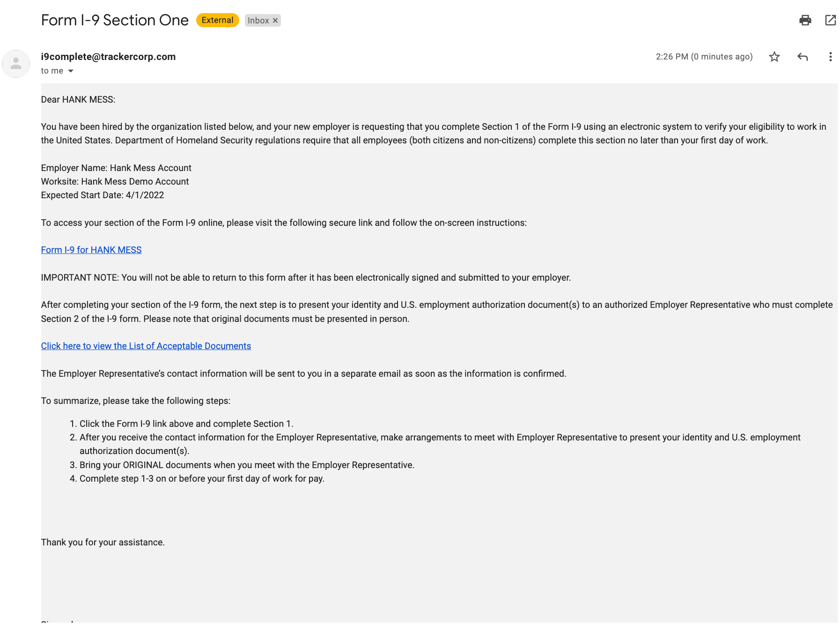Print this email with the printer icon

coord(805,20)
